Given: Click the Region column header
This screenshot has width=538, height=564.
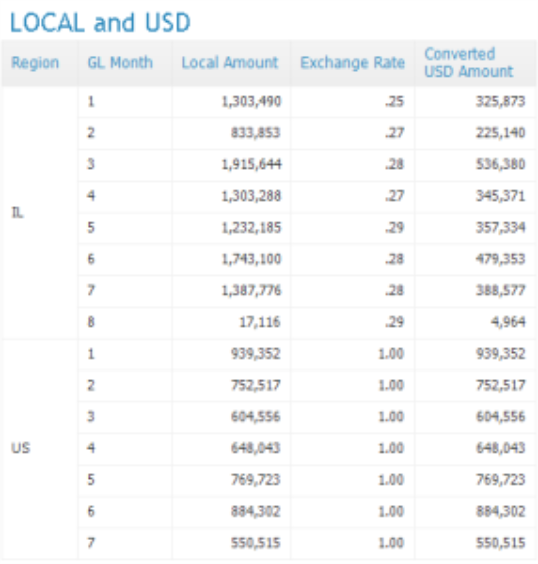Looking at the screenshot, I should (x=35, y=63).
